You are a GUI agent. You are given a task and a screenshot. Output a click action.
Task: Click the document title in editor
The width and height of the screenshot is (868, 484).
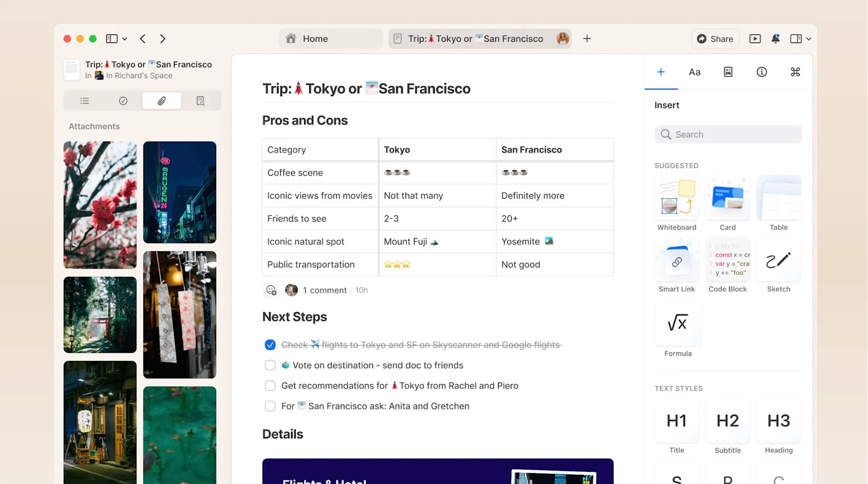[366, 89]
